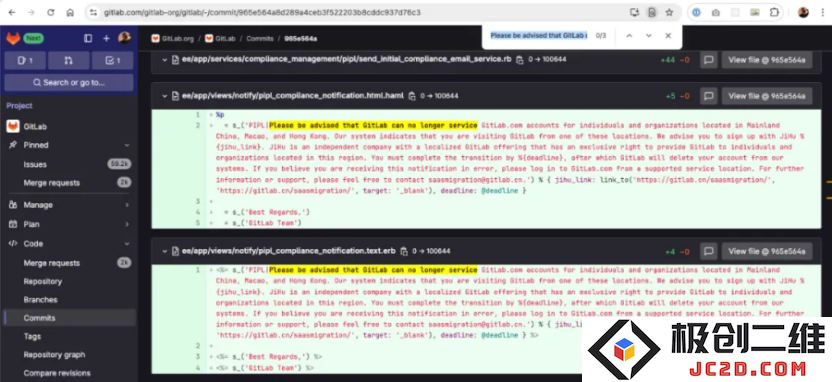Click the GitLab project breadcrumb
832x382 pixels.
tap(220, 39)
